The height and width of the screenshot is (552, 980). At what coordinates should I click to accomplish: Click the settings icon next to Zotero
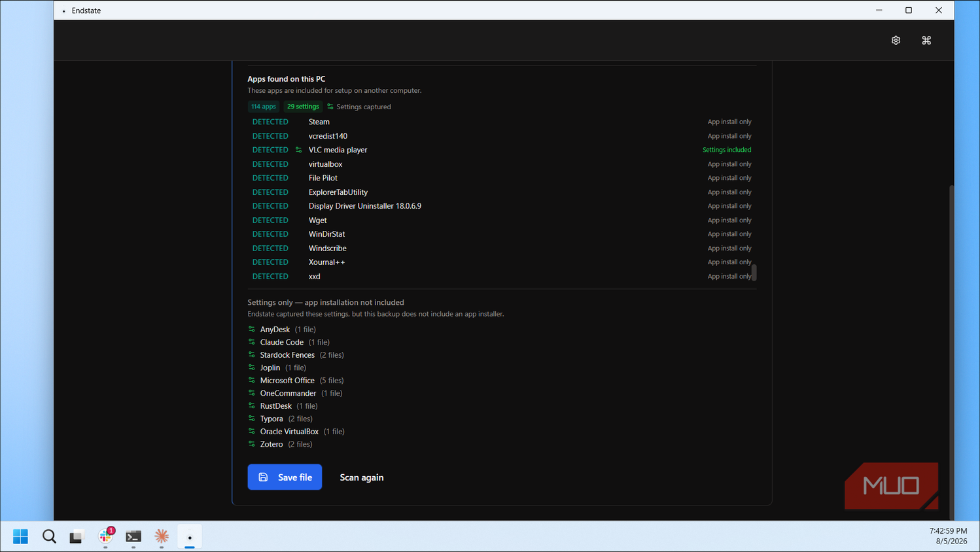[x=252, y=444]
